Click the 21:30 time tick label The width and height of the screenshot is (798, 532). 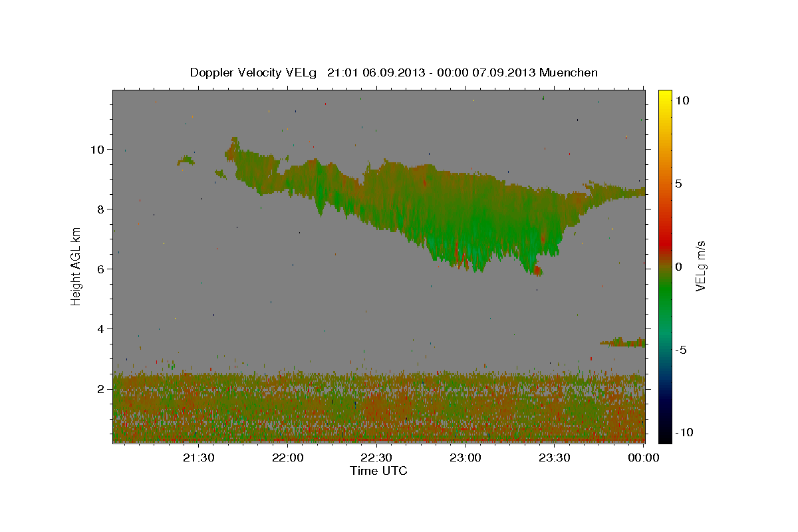click(199, 458)
